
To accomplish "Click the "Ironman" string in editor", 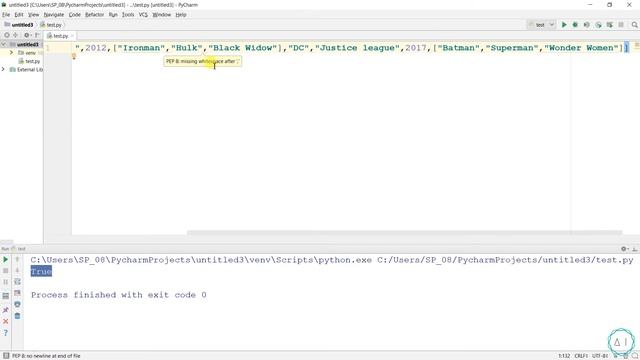I will coord(141,48).
